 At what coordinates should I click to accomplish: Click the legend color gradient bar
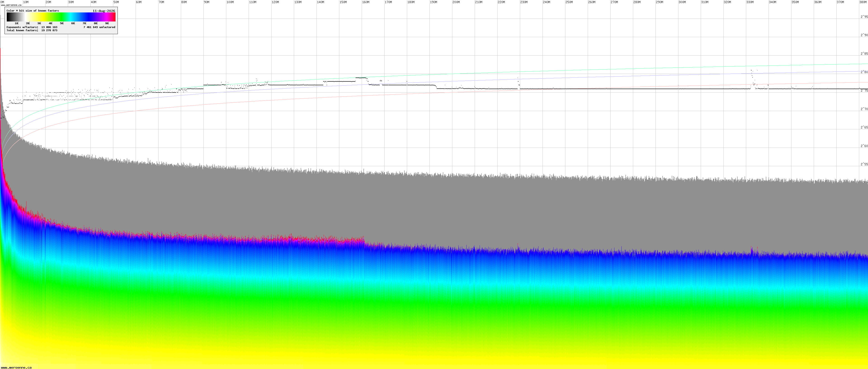pos(61,17)
